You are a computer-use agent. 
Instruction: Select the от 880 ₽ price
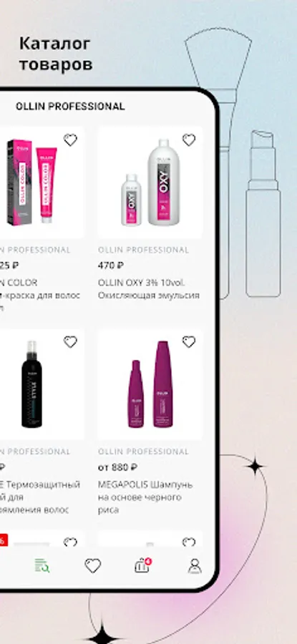(117, 467)
